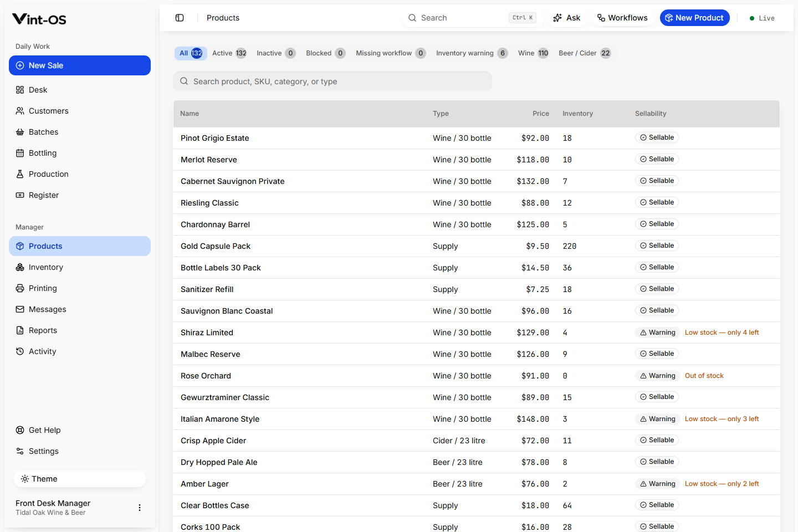Select the All filter tab
This screenshot has height=532, width=798.
pos(191,53)
